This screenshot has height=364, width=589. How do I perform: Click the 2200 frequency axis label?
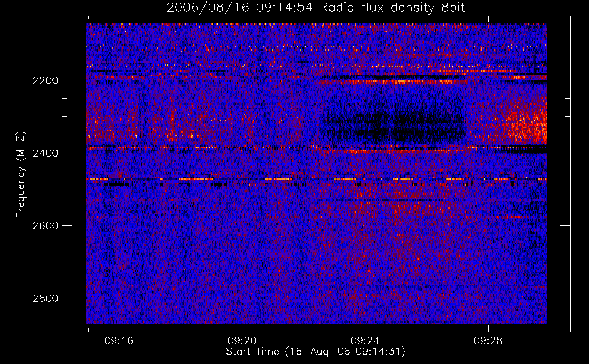tap(46, 80)
